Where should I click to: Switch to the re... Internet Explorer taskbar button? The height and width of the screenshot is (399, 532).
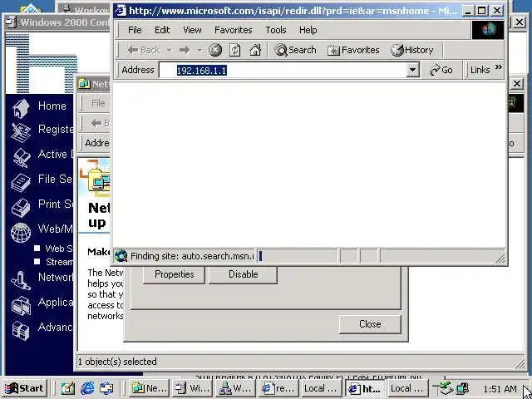[278, 388]
